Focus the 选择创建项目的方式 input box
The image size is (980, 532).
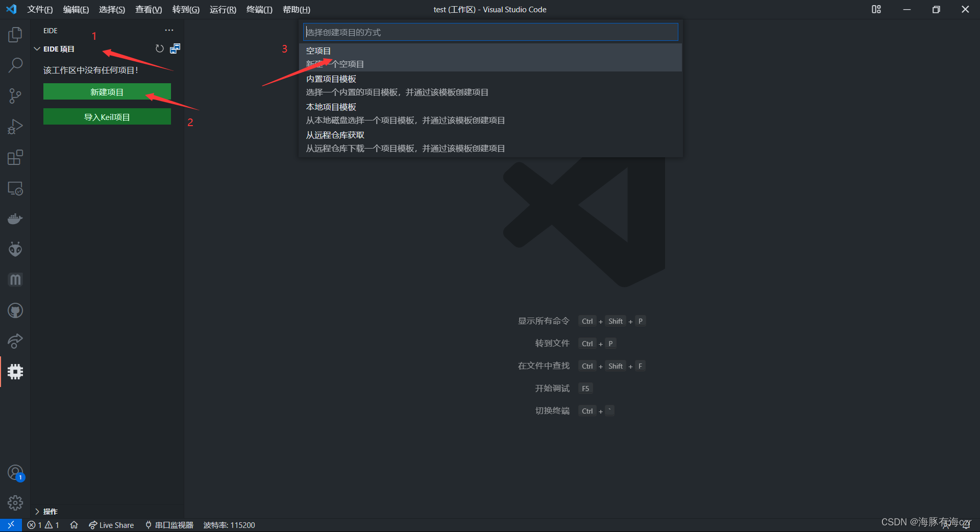491,32
